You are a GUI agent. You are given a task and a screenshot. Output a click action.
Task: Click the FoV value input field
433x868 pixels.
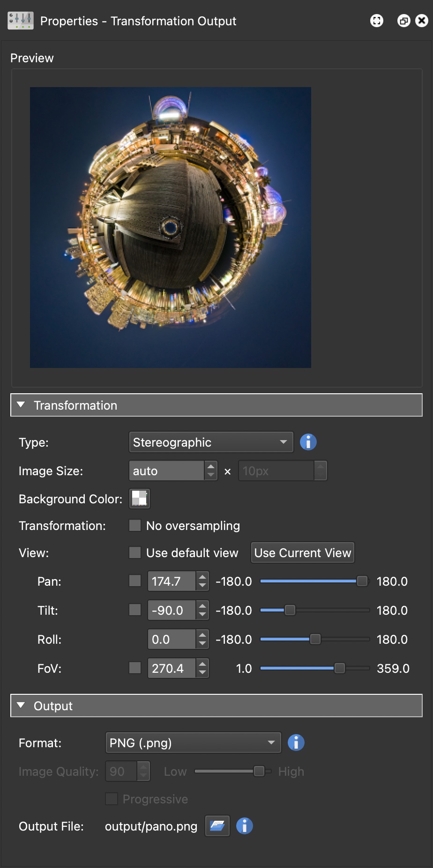[172, 668]
